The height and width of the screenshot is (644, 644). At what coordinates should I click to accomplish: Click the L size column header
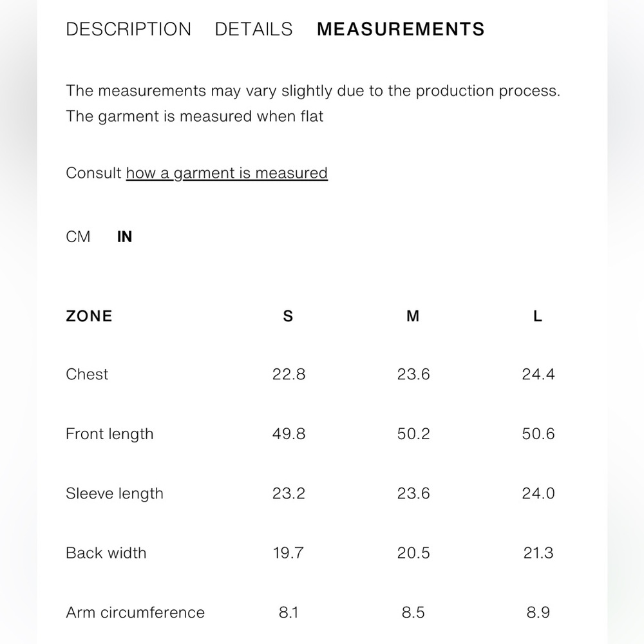point(538,316)
